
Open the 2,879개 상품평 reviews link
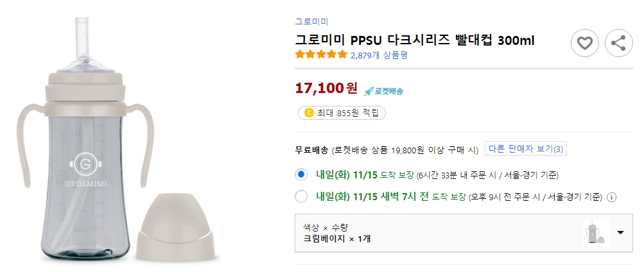point(379,55)
